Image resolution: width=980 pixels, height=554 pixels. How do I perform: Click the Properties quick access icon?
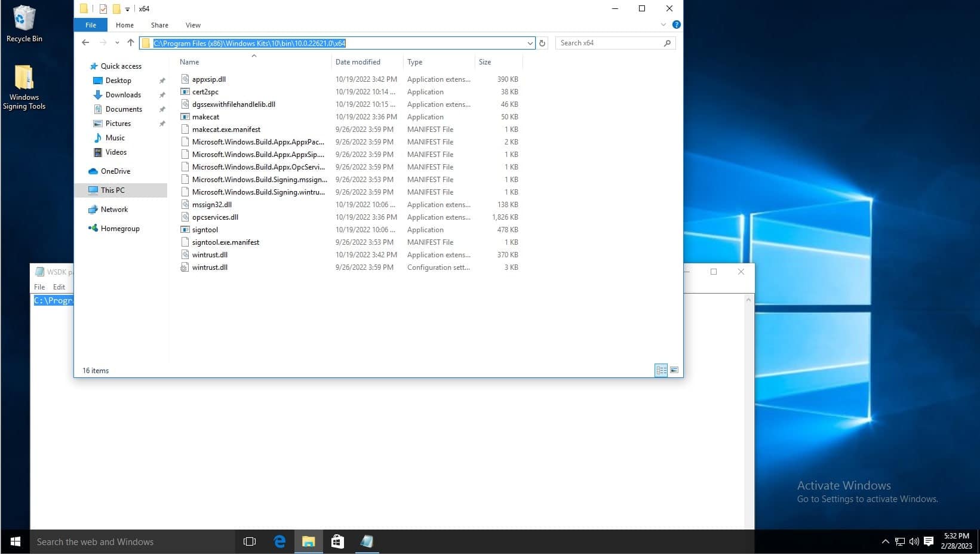point(103,9)
